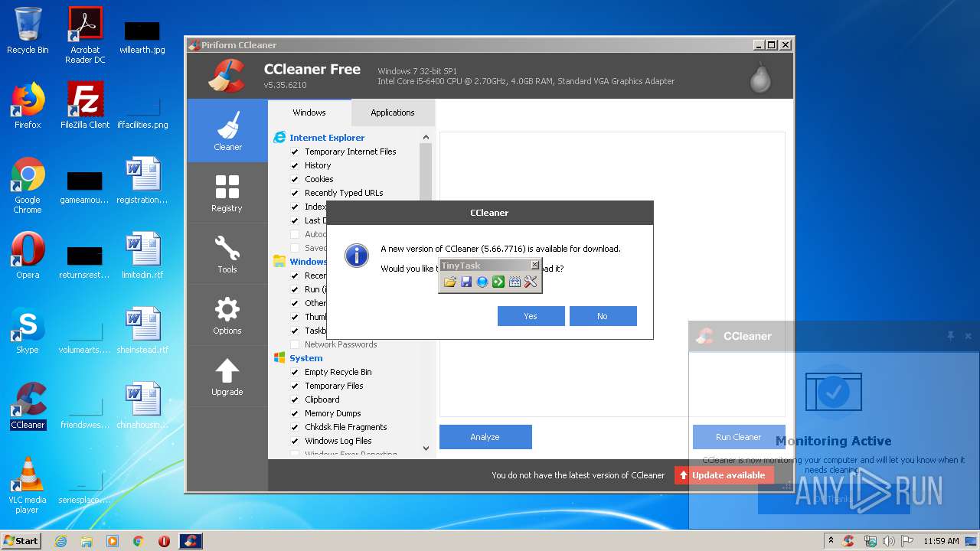
Task: Open Action Center flag tray icon
Action: point(906,541)
